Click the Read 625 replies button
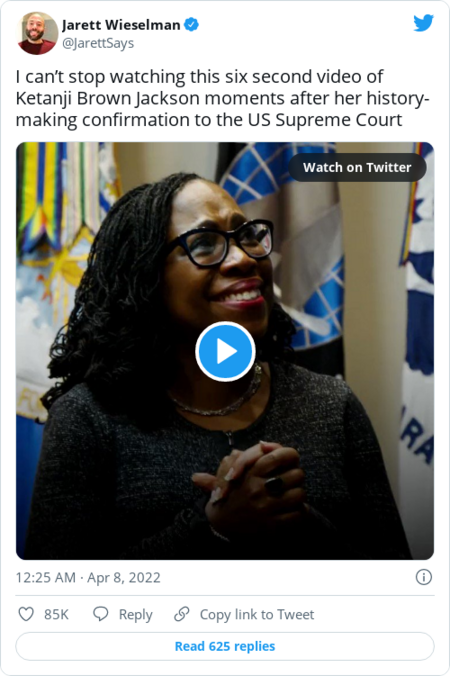This screenshot has width=450, height=676. (x=225, y=646)
